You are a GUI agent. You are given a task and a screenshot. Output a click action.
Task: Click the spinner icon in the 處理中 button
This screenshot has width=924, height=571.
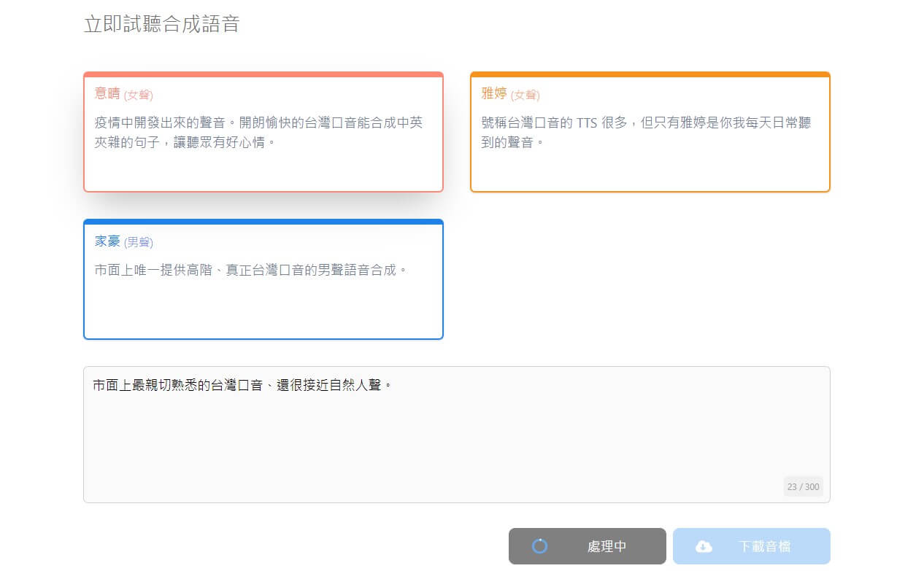point(539,546)
